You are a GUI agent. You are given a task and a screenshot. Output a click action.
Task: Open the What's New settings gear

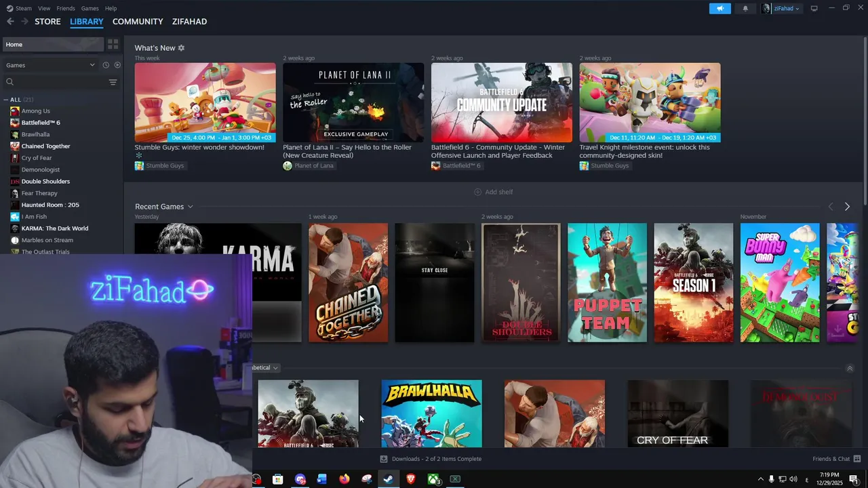(x=181, y=48)
